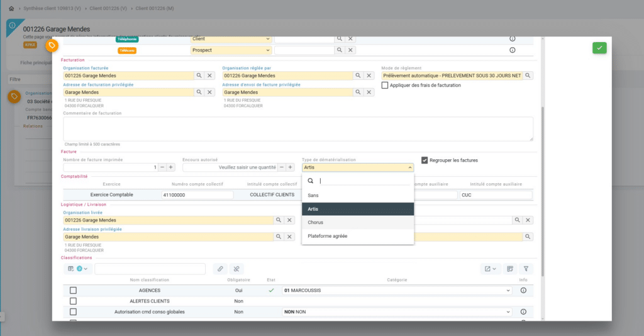Go to home via house icon
The height and width of the screenshot is (336, 644).
(11, 8)
